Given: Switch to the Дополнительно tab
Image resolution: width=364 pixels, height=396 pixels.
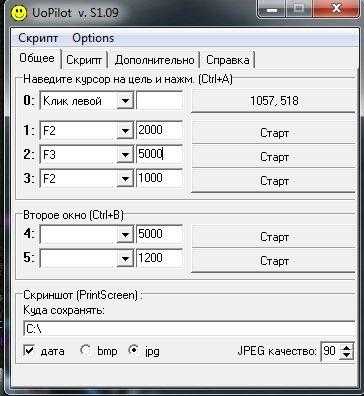Looking at the screenshot, I should point(154,60).
